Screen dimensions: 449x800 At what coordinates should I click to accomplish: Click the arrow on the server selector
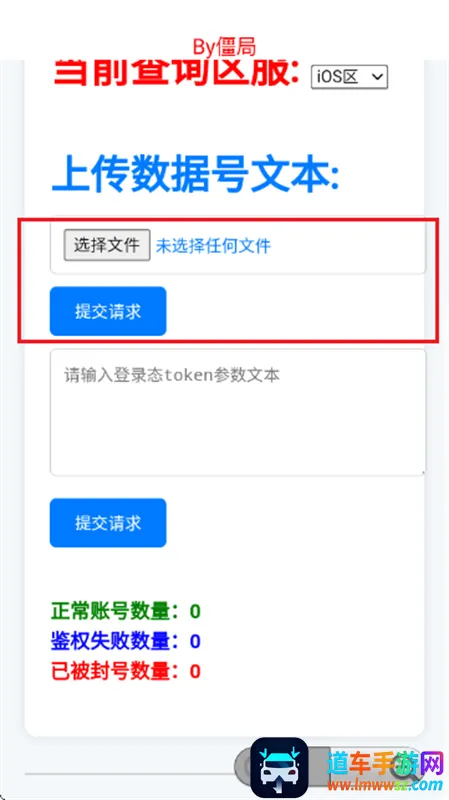coord(377,77)
